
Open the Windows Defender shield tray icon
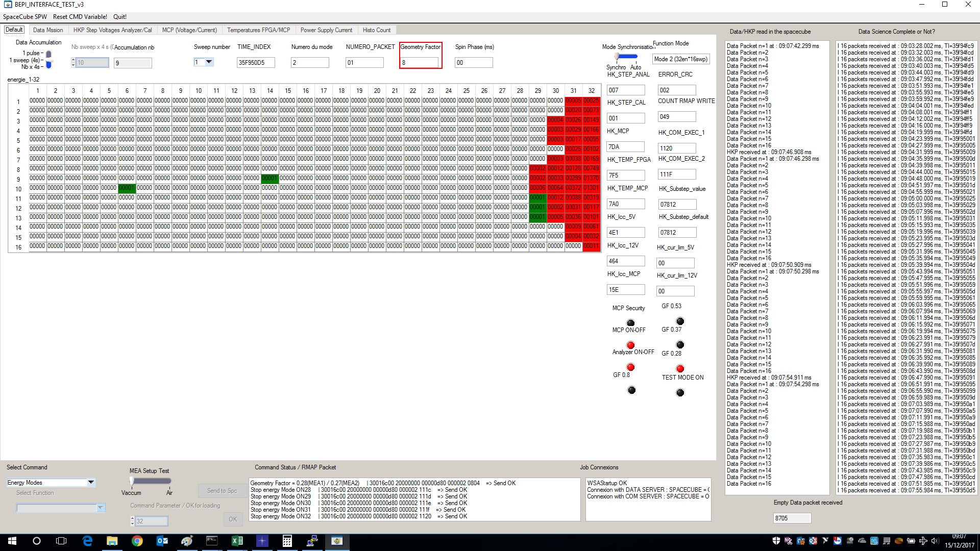click(x=776, y=541)
